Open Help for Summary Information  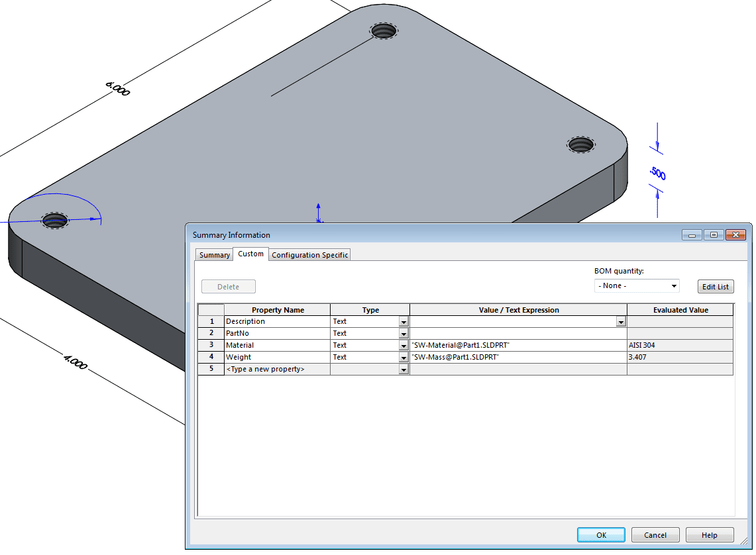(x=709, y=535)
